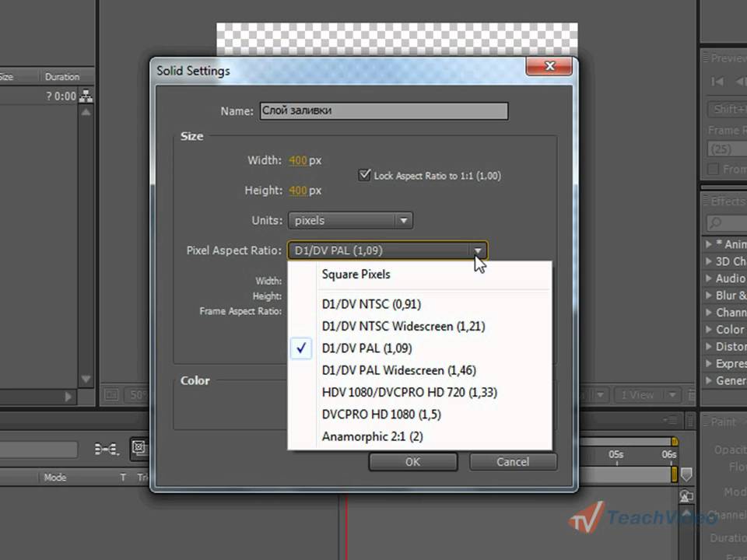Click the Height value 400

pyautogui.click(x=298, y=191)
